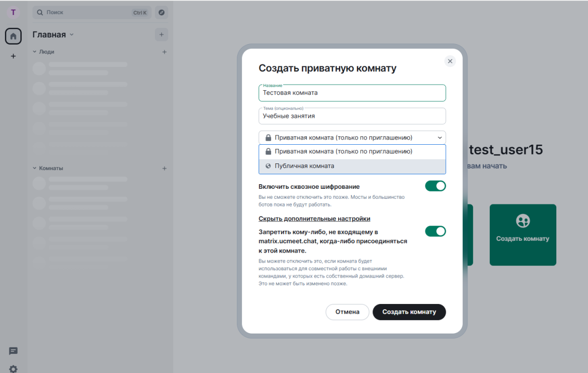Toggle end-to-end encryption switch

(x=435, y=186)
